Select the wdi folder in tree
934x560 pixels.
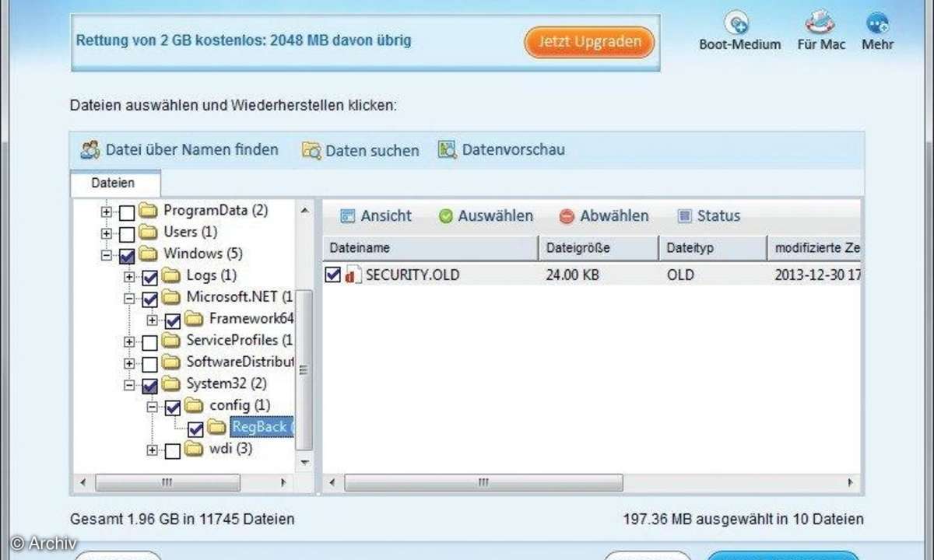click(231, 449)
